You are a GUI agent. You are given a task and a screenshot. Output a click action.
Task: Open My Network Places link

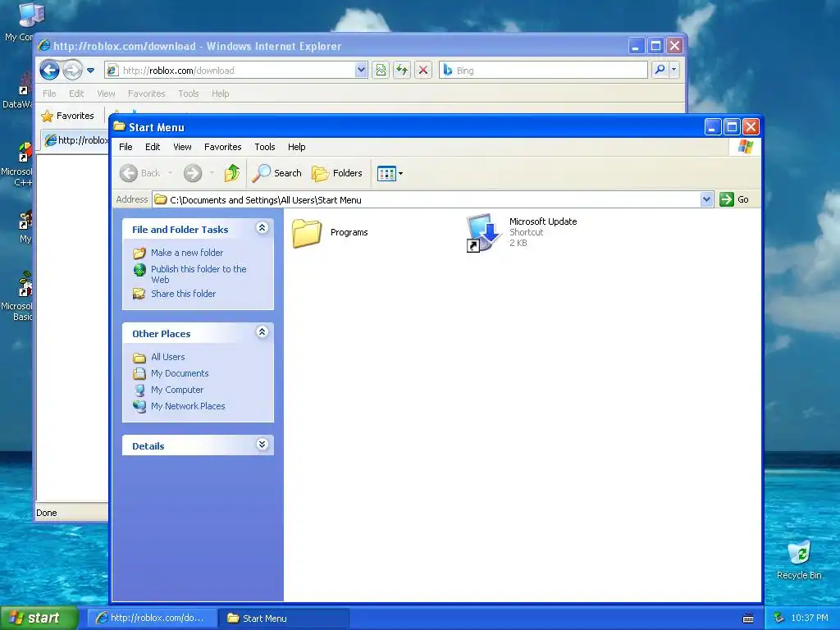[x=188, y=406]
